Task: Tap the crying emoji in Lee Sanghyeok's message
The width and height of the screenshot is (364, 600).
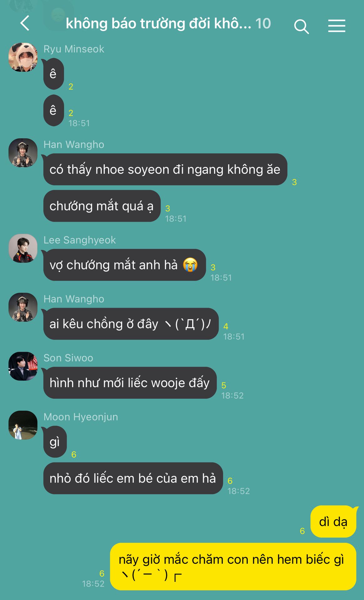Action: [x=190, y=265]
